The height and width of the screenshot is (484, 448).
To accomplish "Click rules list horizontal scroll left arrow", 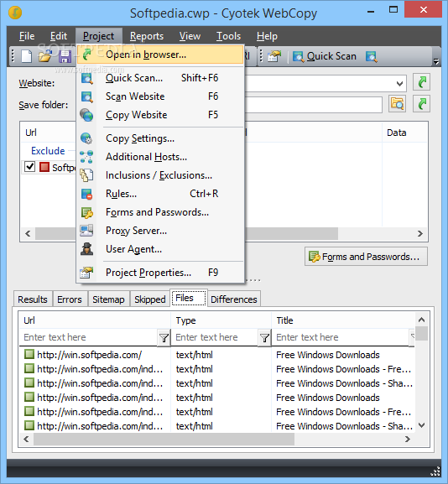I will [x=28, y=234].
